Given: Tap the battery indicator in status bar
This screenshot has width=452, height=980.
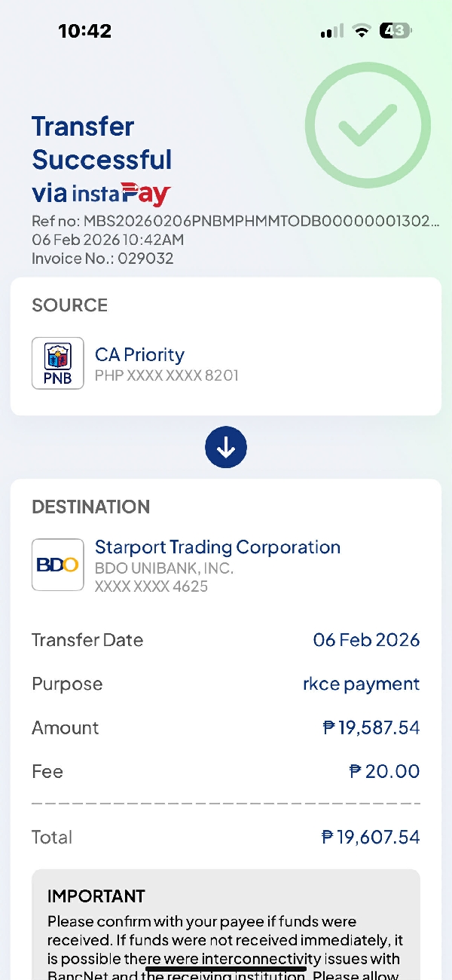Looking at the screenshot, I should pos(395,31).
